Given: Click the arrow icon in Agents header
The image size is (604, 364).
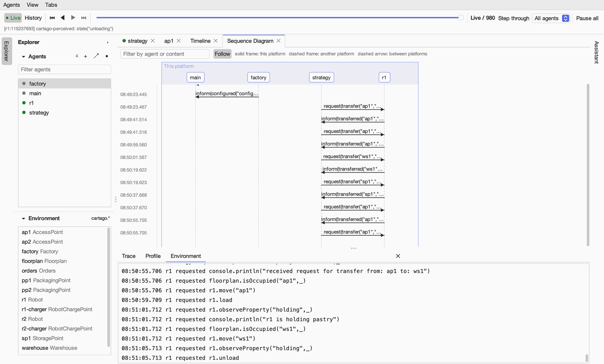Looking at the screenshot, I should coord(96,56).
